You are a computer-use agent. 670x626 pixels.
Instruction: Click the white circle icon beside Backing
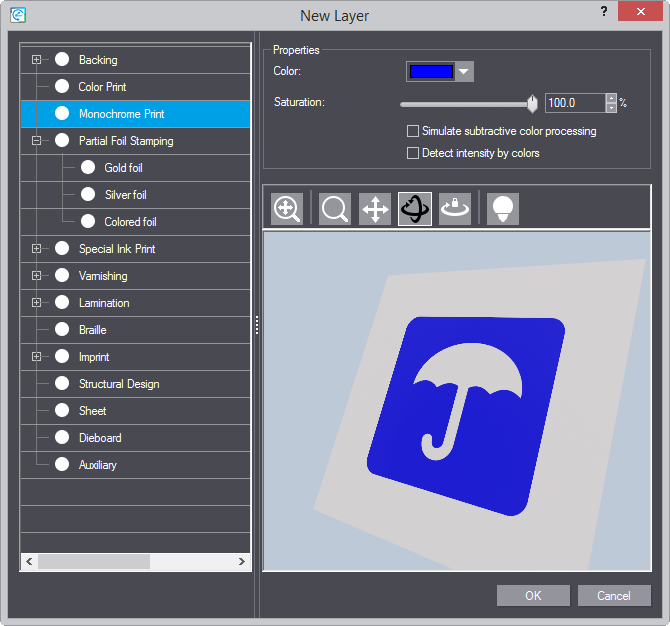click(x=62, y=59)
